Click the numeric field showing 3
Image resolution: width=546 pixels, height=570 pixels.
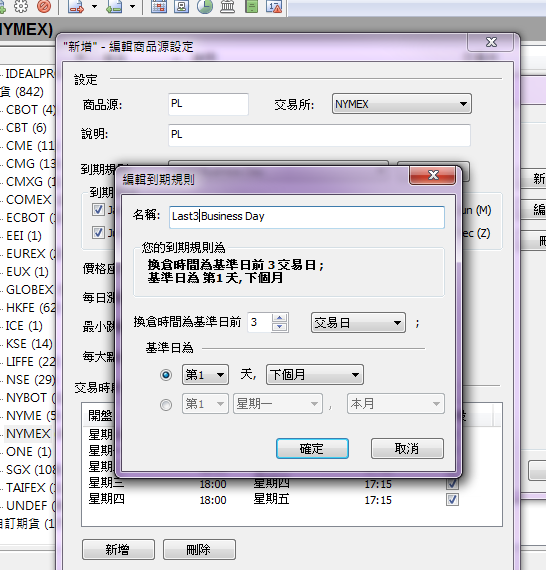click(259, 322)
